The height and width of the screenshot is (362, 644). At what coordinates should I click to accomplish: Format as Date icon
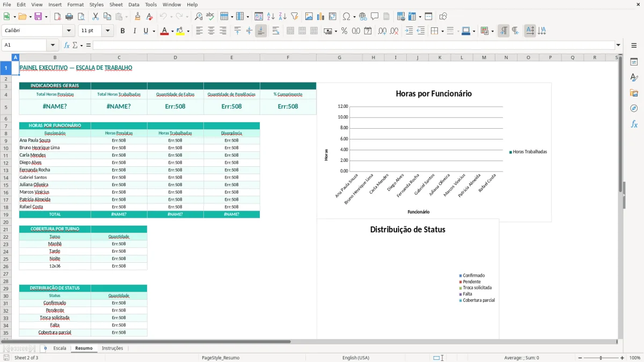[368, 31]
